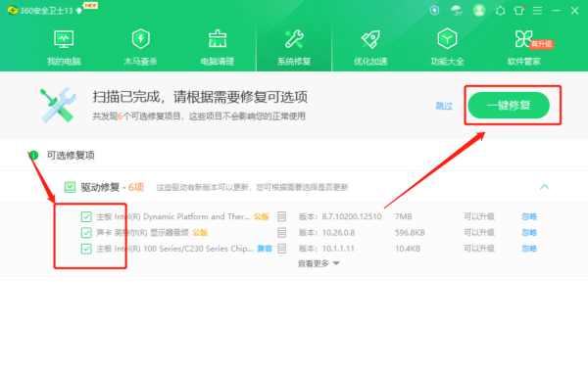Close the 360安全卫士 window

coord(575,11)
